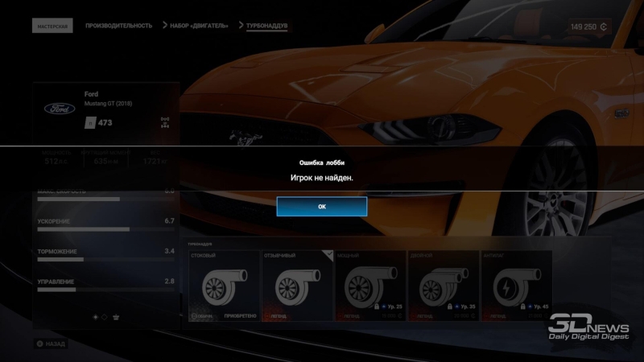Open the Мастерская tab
This screenshot has height=362, width=644.
point(52,26)
